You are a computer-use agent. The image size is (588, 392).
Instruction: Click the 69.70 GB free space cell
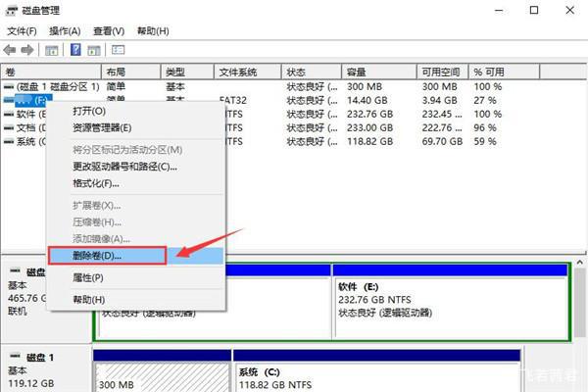[x=442, y=142]
